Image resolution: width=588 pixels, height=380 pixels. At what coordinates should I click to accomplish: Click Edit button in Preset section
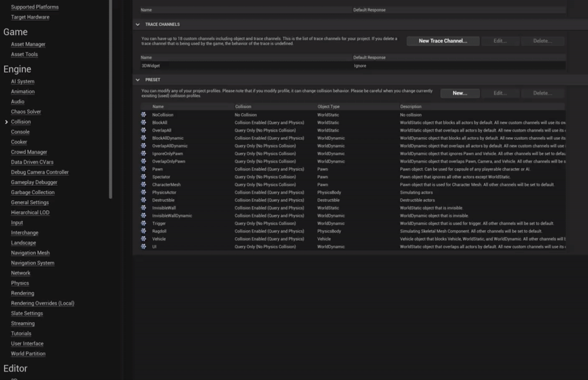point(500,93)
